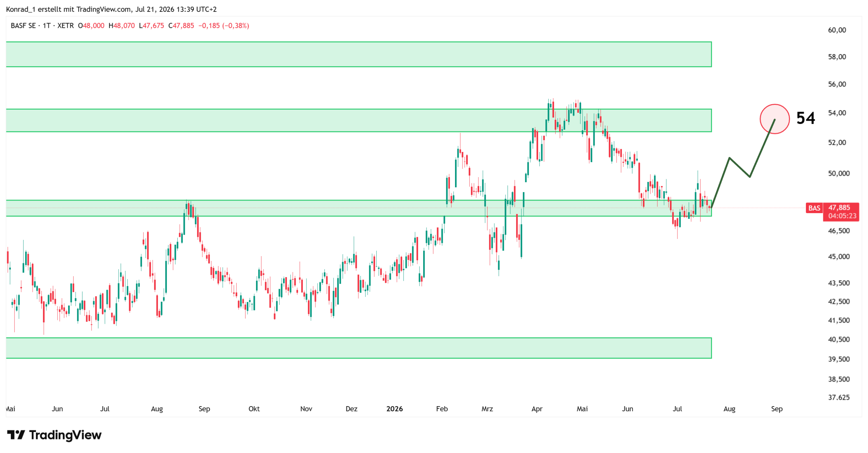Click the 39,500 price axis label

pos(839,359)
